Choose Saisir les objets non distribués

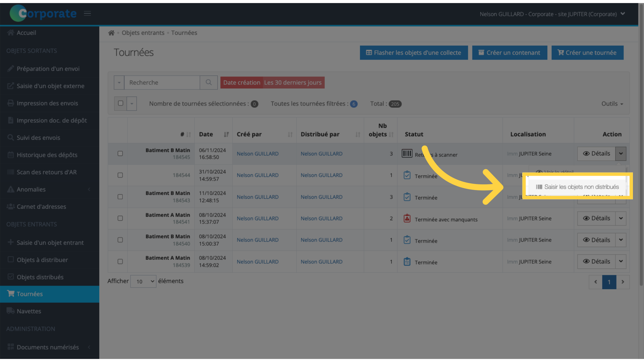coord(577,187)
